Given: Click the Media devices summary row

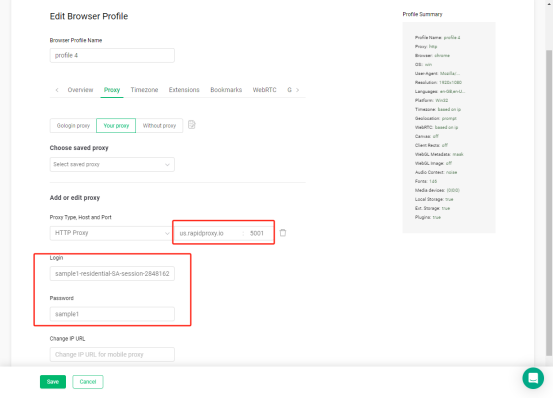Looking at the screenshot, I should coord(437,190).
